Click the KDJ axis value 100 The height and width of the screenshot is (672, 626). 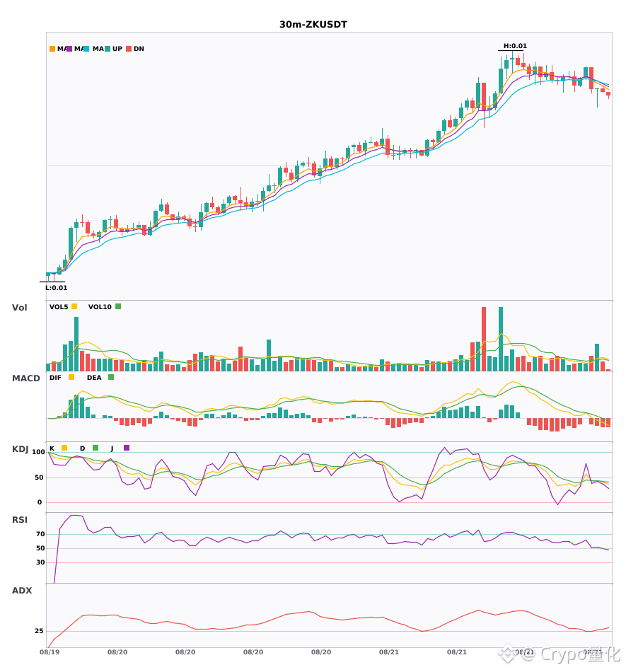click(x=38, y=452)
